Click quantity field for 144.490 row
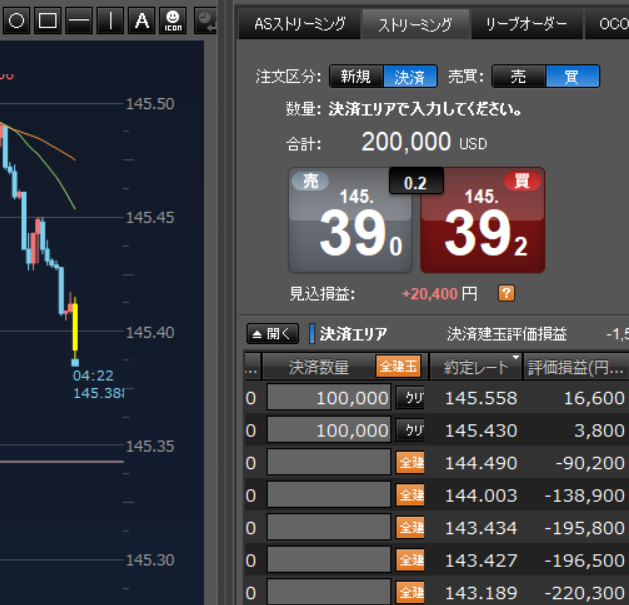 coord(329,463)
